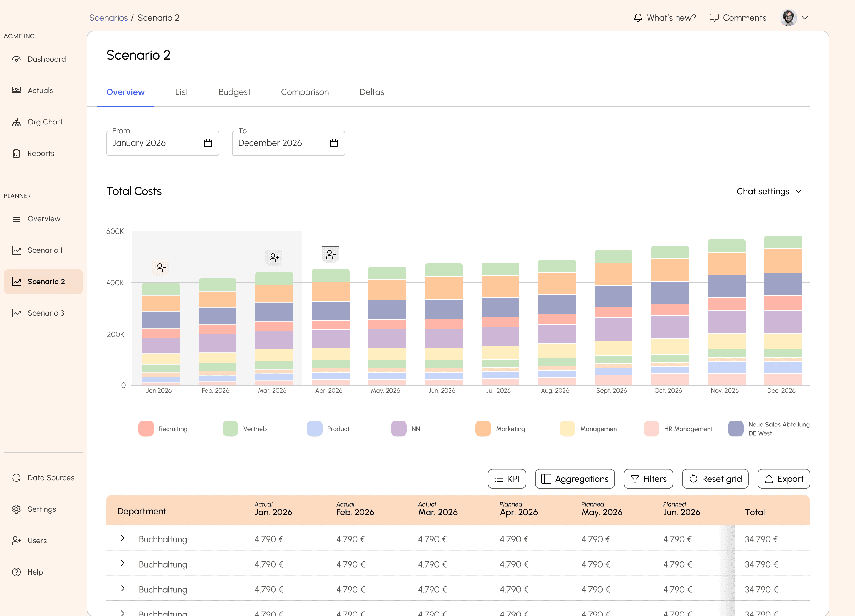
Task: Click the add-person marker above Apr. 2026 bar
Action: click(x=330, y=255)
